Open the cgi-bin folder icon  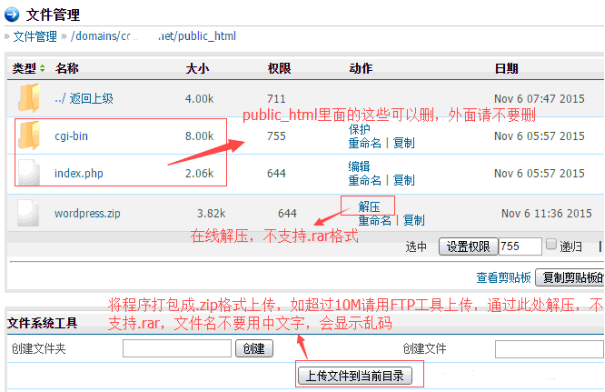coord(29,135)
